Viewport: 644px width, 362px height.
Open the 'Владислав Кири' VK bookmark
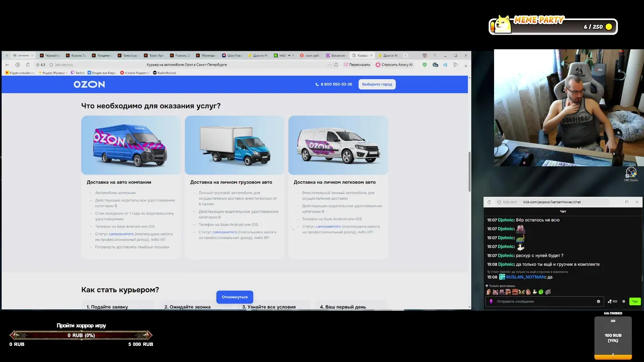click(x=102, y=73)
